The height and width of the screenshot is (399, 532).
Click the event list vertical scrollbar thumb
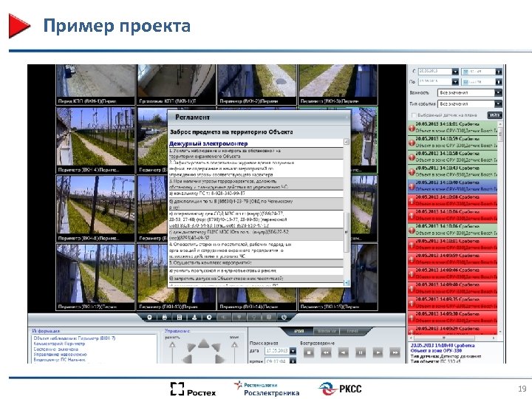(499, 136)
